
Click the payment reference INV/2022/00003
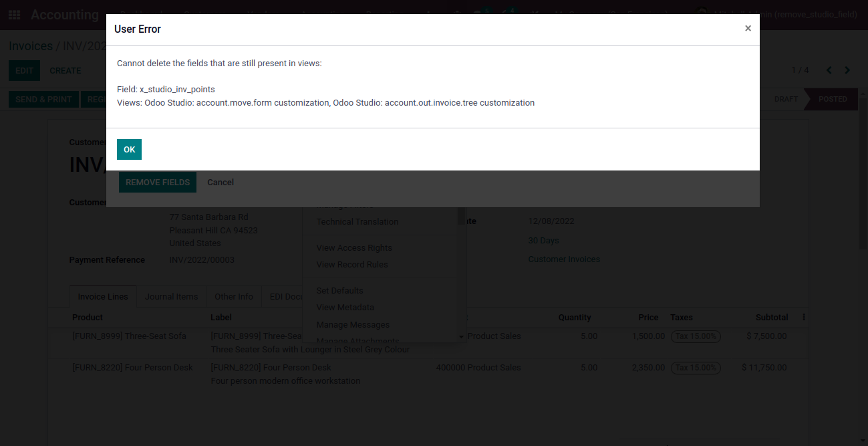coord(202,259)
